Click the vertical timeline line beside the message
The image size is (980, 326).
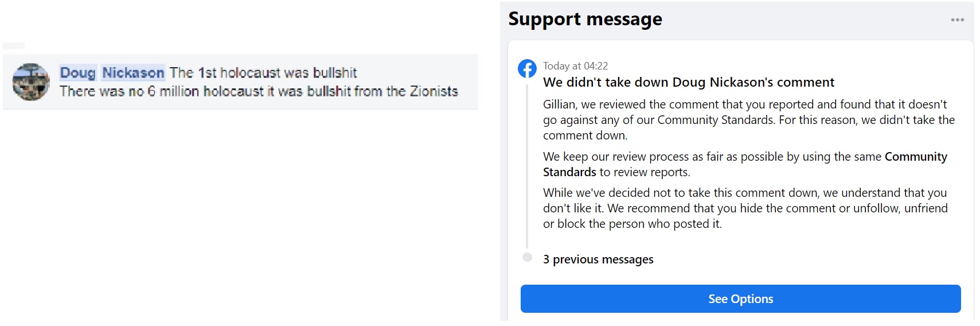tap(527, 166)
